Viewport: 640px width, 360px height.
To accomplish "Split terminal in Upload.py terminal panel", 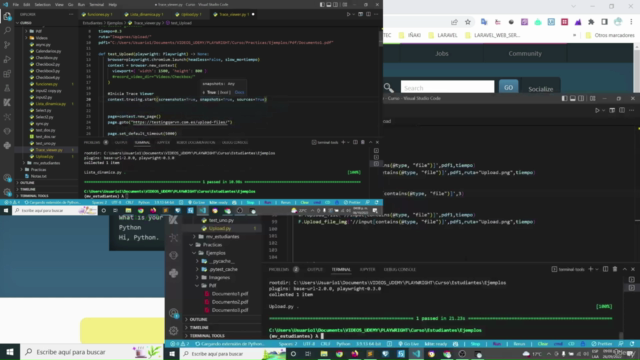I will pos(605,269).
